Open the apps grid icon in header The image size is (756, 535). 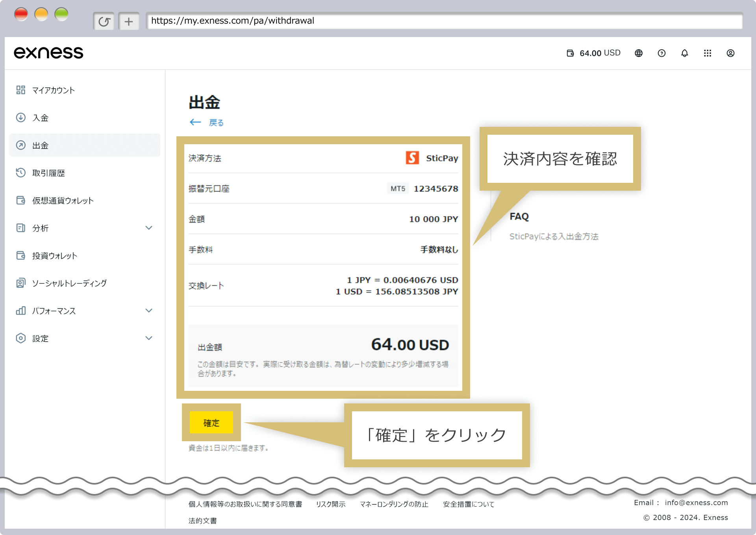pos(708,53)
